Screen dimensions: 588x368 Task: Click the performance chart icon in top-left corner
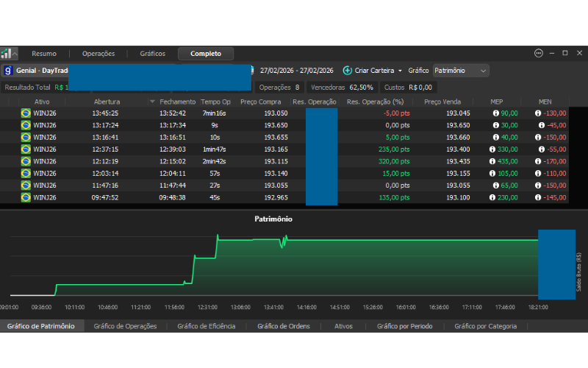click(7, 54)
